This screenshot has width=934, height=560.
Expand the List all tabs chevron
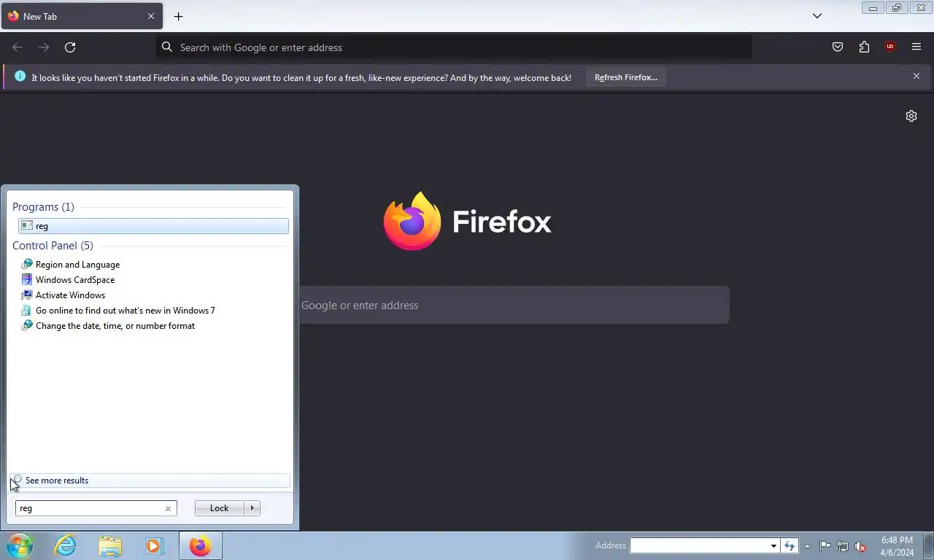(x=817, y=16)
